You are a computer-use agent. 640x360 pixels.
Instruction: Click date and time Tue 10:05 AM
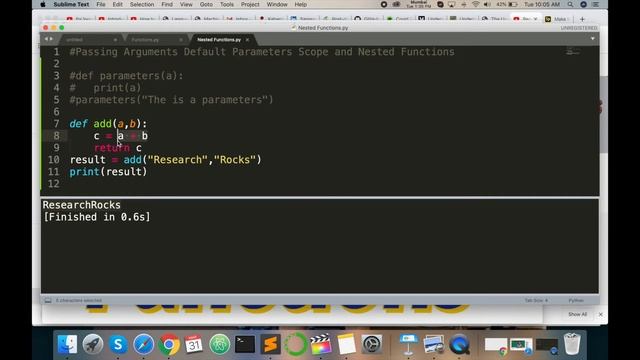(542, 4)
